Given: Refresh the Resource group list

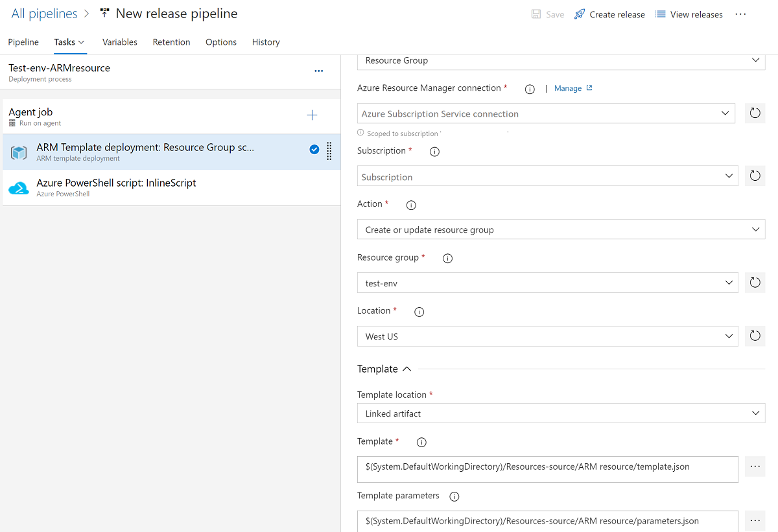Looking at the screenshot, I should pos(755,283).
